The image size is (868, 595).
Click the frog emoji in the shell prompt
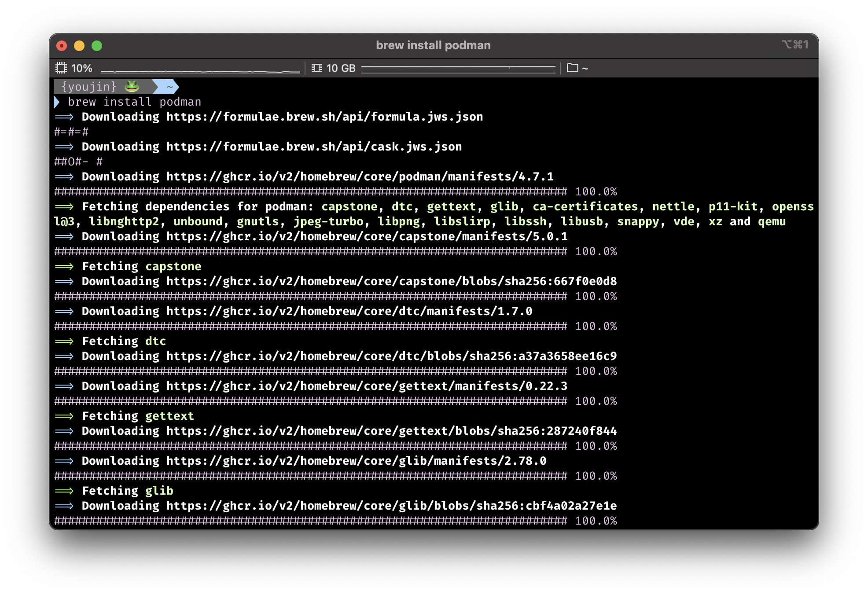(x=132, y=86)
